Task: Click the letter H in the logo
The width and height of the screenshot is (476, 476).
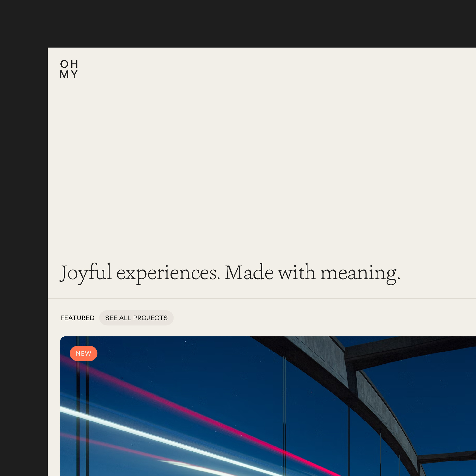Action: [74, 64]
